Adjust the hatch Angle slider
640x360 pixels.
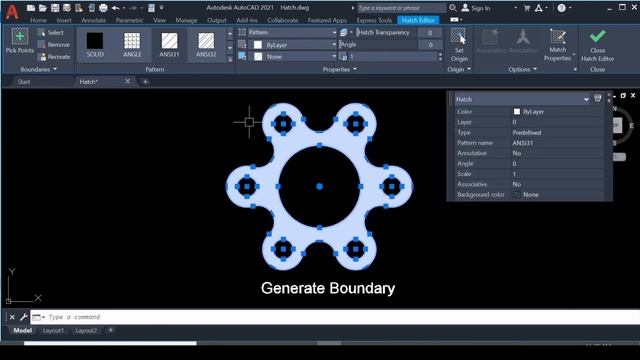(x=378, y=44)
